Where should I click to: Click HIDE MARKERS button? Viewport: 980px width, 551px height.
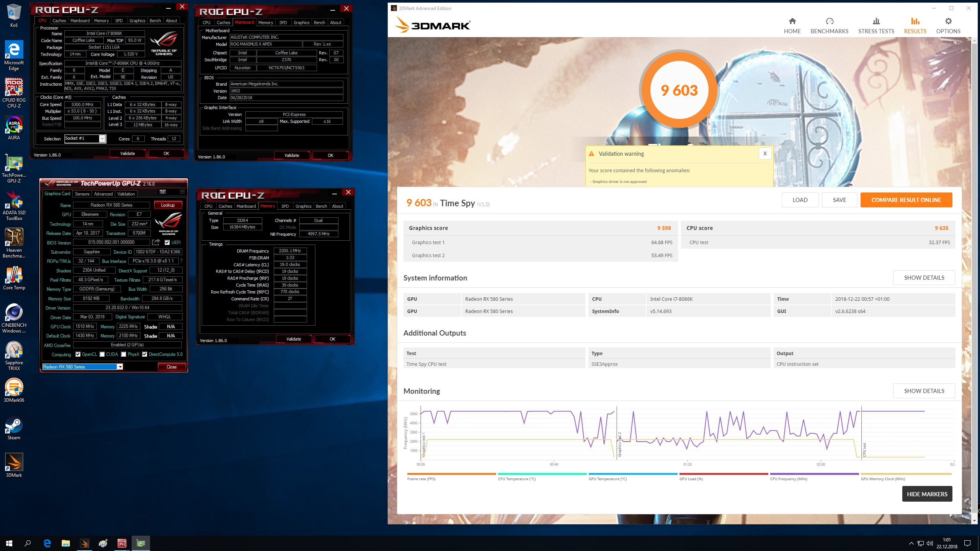927,494
